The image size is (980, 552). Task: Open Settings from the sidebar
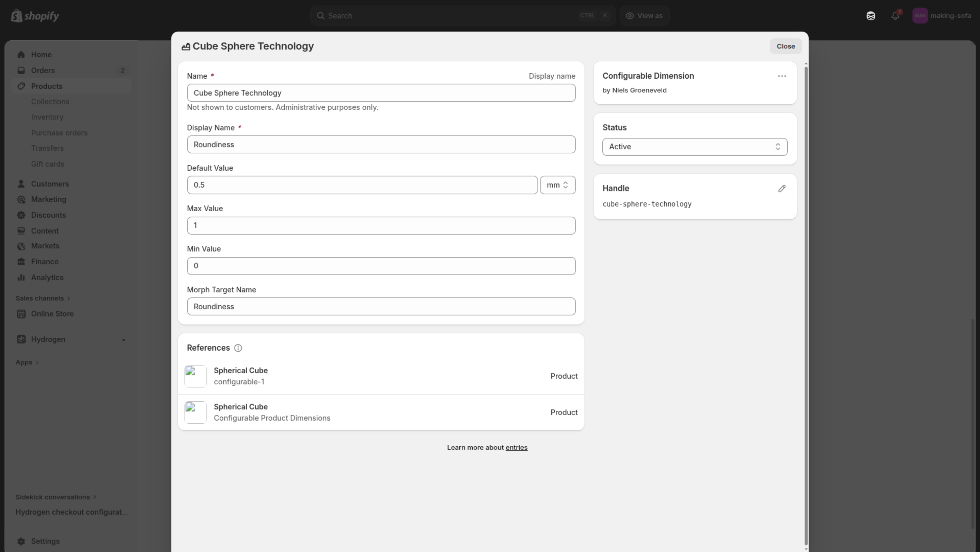click(45, 541)
